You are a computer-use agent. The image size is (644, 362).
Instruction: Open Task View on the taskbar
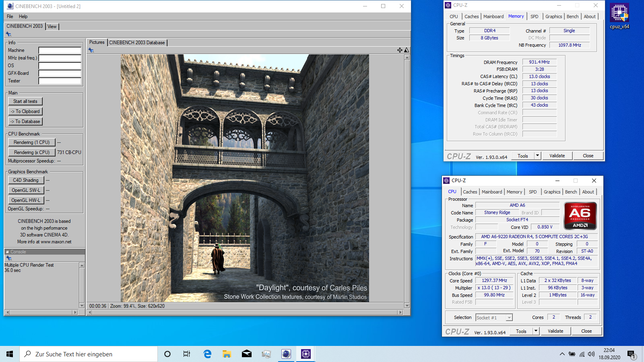coord(187,354)
